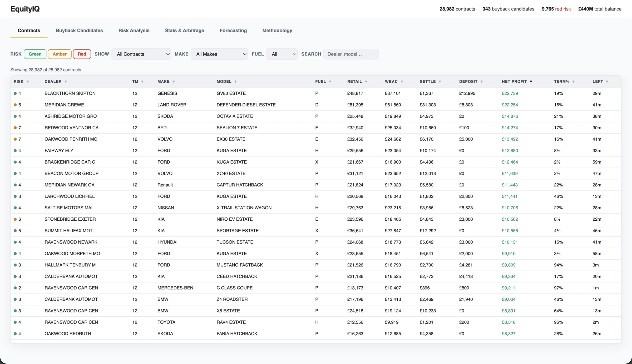Screen dimensions: 632x364
Task: Sort by the TERM% column arrow
Action: 573,82
